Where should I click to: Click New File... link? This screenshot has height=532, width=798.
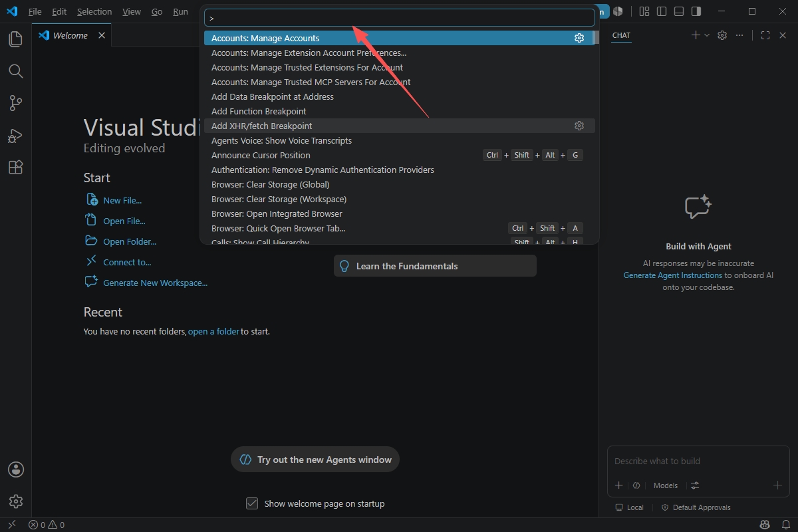pos(122,200)
